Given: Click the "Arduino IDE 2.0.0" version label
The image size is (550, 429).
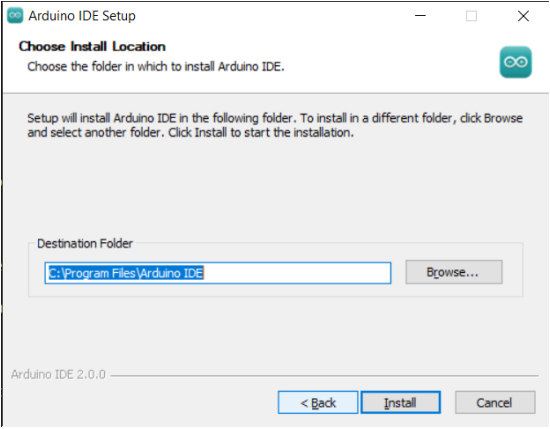Looking at the screenshot, I should click(58, 375).
